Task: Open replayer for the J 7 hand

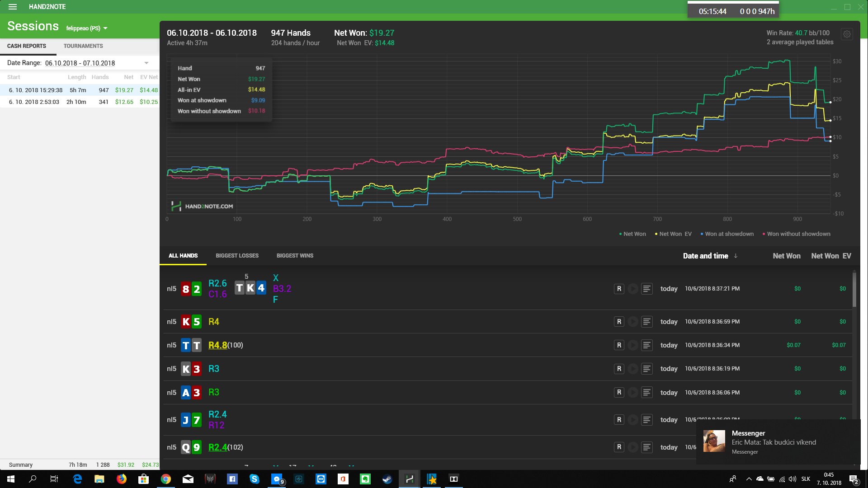Action: point(619,420)
